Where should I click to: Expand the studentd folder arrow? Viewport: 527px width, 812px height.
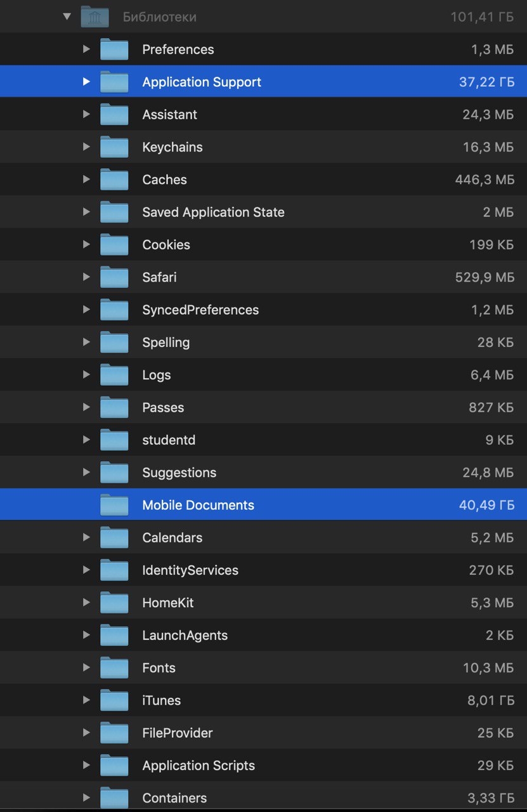click(x=86, y=439)
